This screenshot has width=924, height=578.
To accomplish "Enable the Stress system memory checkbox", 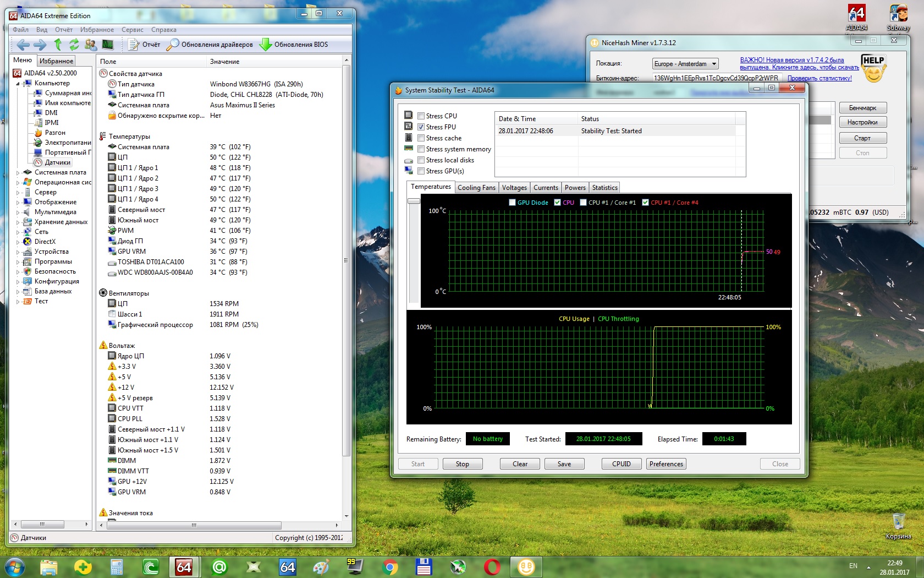I will coord(421,149).
